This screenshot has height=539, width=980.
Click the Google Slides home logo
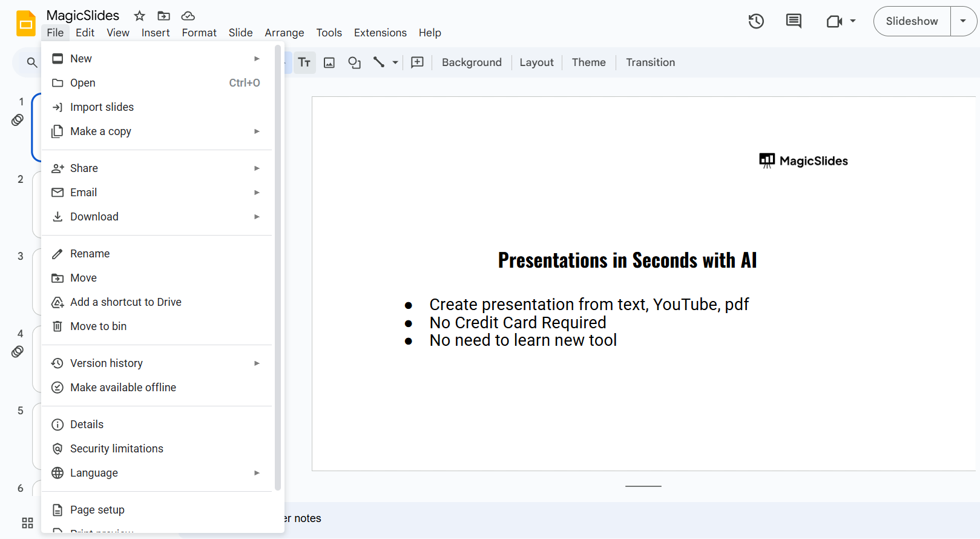tap(26, 24)
